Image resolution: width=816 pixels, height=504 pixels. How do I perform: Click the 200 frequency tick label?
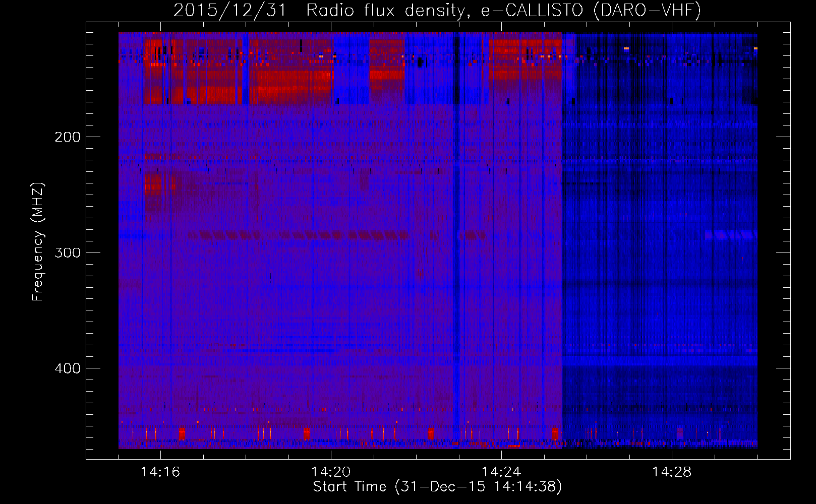tap(68, 137)
